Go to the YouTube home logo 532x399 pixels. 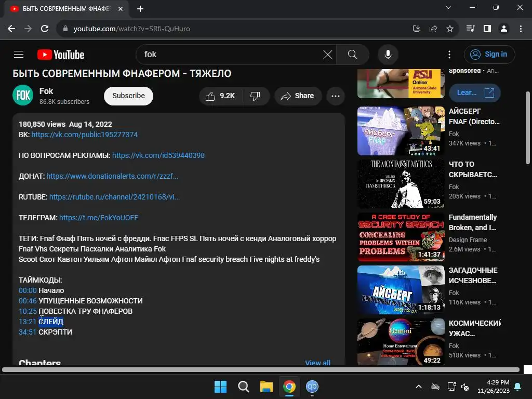point(61,55)
